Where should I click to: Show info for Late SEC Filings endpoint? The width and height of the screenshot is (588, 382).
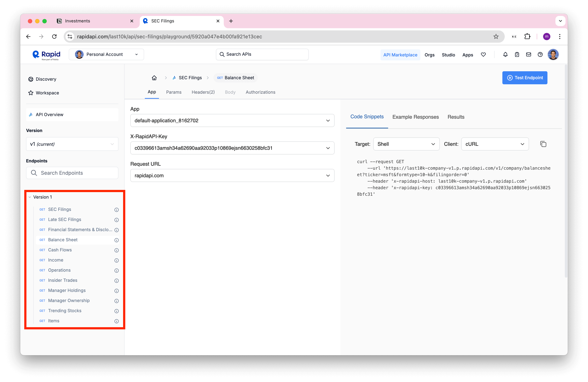coord(117,220)
